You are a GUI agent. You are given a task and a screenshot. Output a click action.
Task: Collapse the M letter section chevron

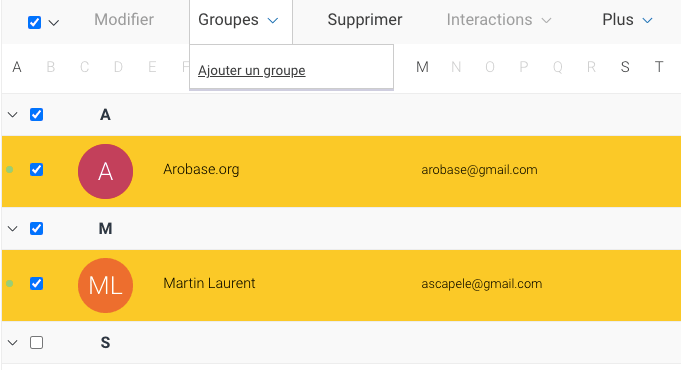[13, 228]
